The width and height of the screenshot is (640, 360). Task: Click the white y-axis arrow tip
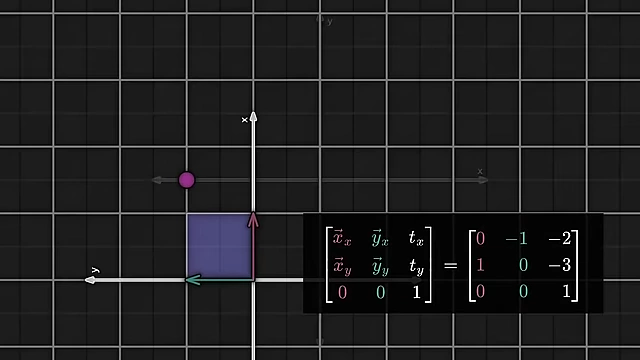(x=90, y=280)
